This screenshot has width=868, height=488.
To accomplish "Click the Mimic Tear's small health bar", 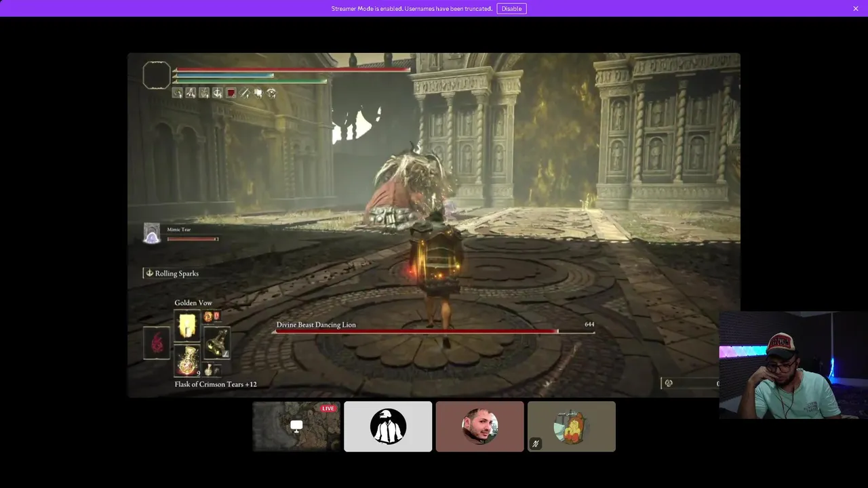I will click(x=193, y=239).
